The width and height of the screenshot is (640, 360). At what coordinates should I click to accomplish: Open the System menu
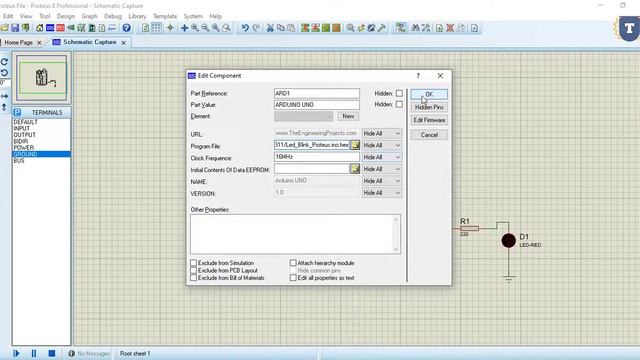pyautogui.click(x=193, y=16)
